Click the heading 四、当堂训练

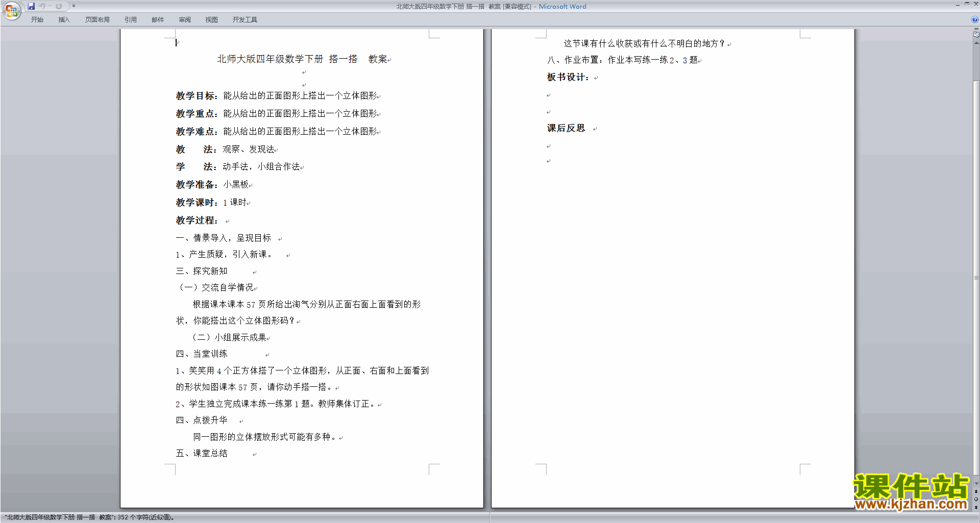202,354
